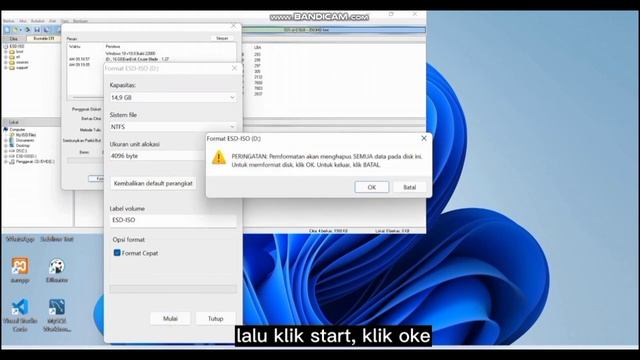Open the Bootable menu in UltraISO
Image resolution: width=640 pixels, height=360 pixels.
coord(38,21)
